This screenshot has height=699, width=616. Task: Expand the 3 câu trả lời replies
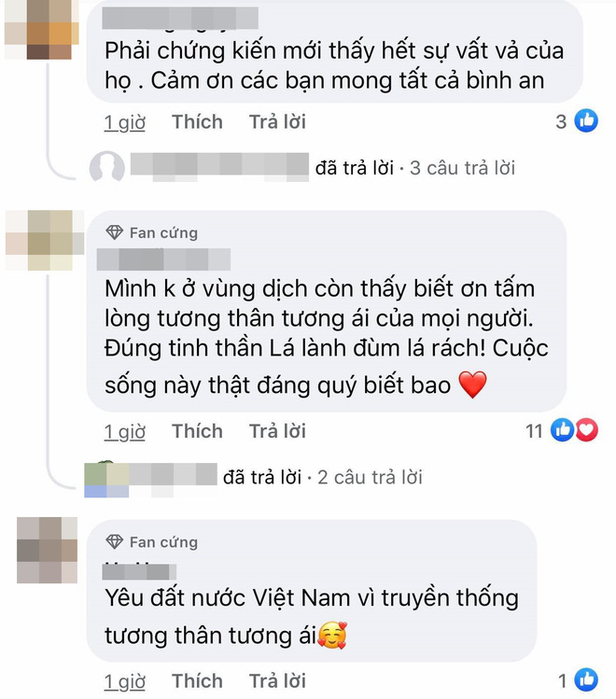(x=462, y=168)
